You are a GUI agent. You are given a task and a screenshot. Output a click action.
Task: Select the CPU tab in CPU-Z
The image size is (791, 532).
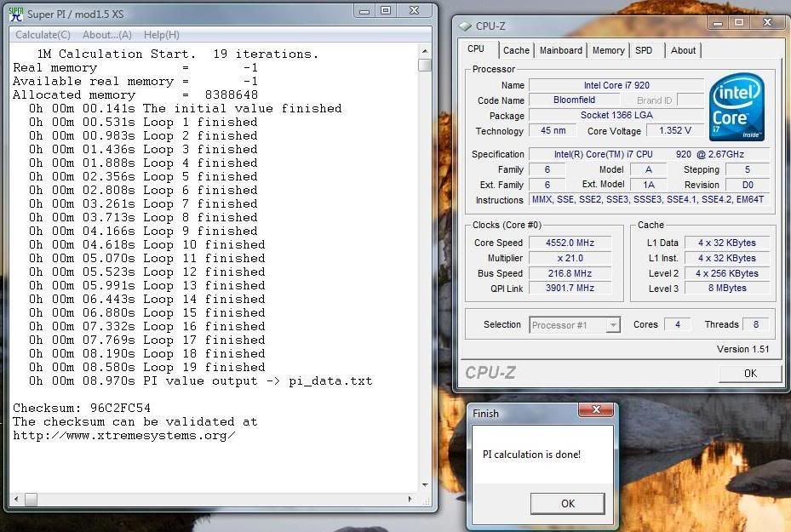[476, 49]
